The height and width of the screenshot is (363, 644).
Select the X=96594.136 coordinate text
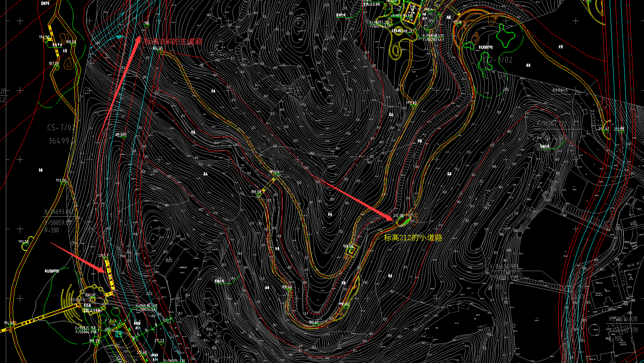point(174,361)
